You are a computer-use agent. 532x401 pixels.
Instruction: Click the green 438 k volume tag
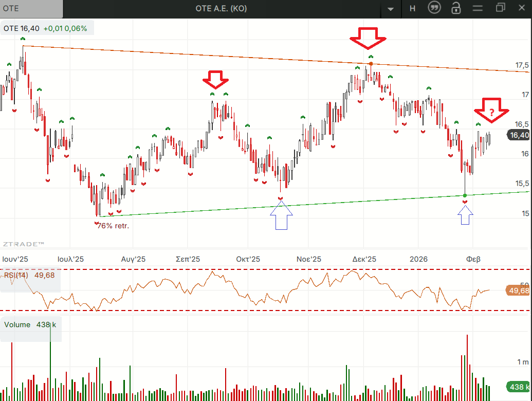click(x=518, y=387)
